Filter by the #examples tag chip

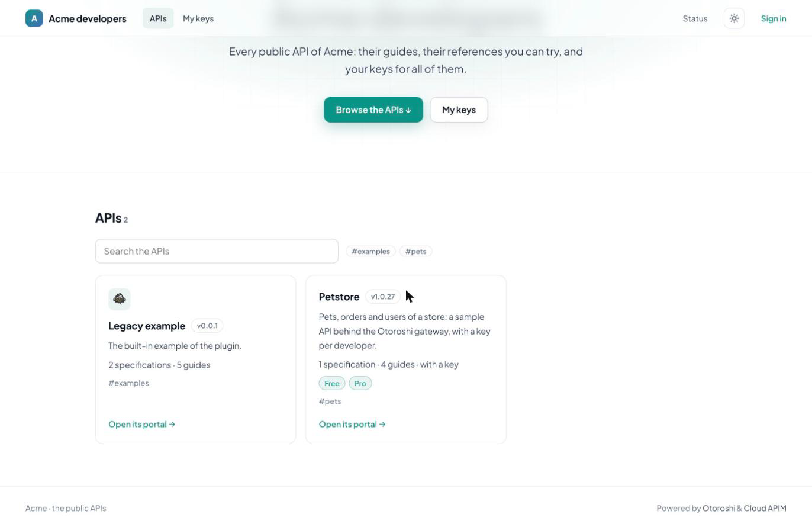[x=370, y=251]
